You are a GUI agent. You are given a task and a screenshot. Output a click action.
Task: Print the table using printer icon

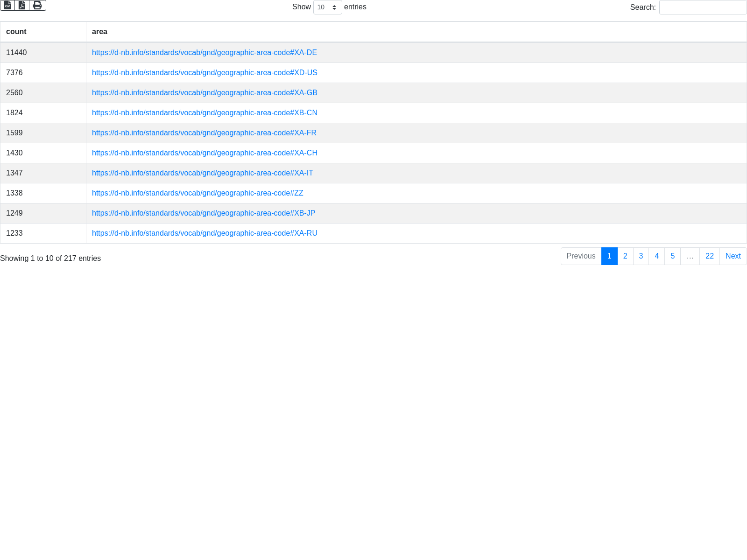[37, 5]
